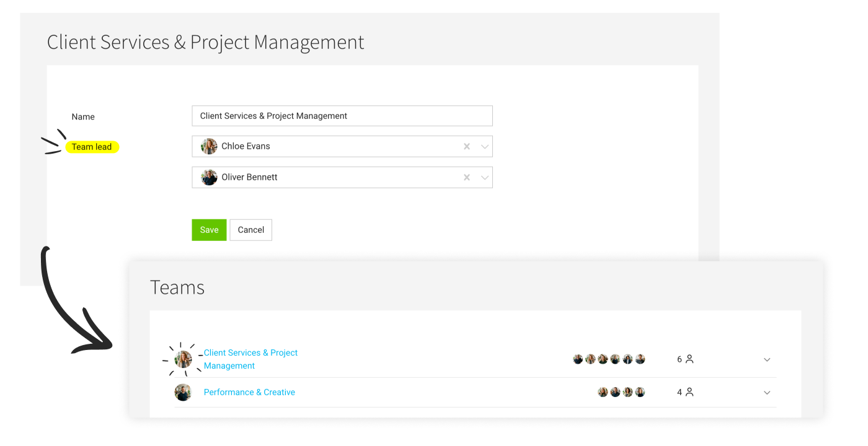Click the "Client Services & Project Management" page heading
This screenshot has height=446, width=868.
[x=206, y=42]
